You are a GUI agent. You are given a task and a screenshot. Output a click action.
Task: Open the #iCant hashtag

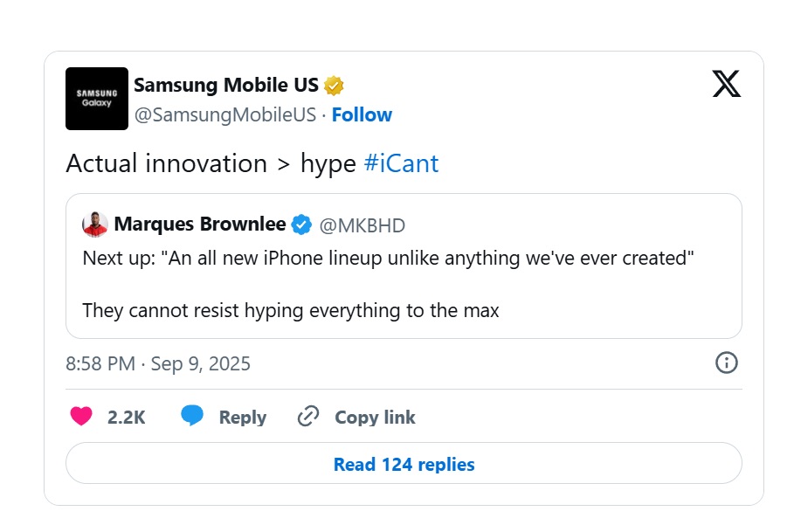point(401,163)
